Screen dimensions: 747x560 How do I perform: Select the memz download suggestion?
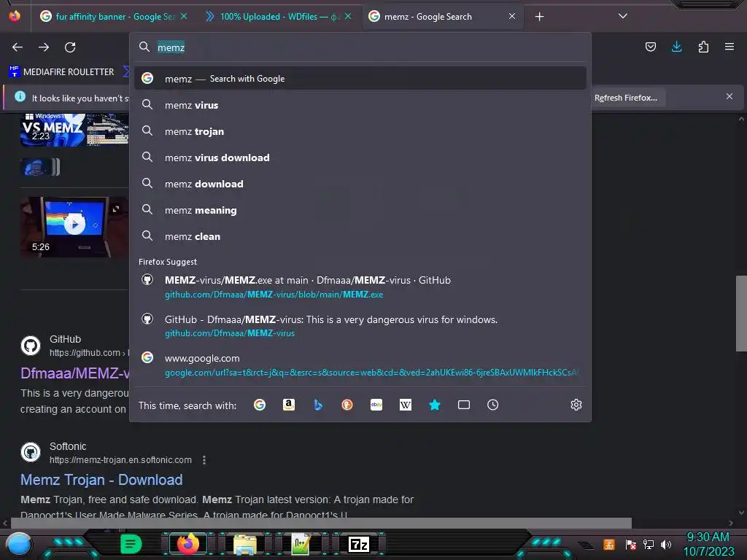click(x=360, y=184)
